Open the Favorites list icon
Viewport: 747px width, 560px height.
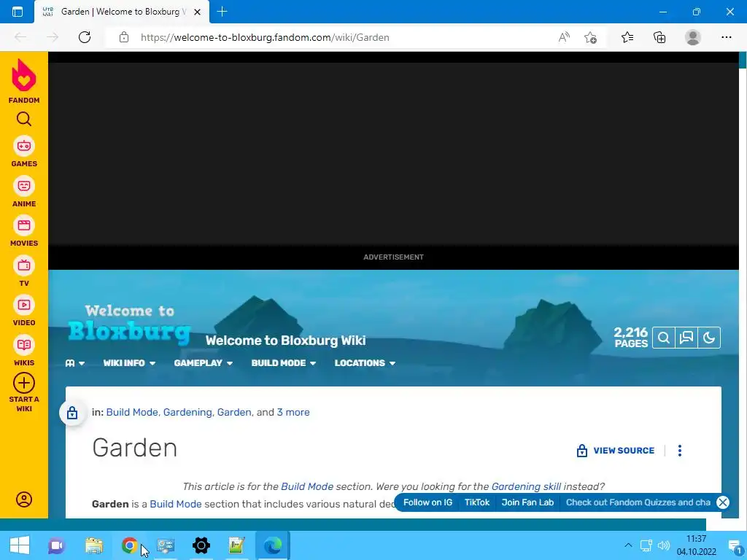point(627,37)
